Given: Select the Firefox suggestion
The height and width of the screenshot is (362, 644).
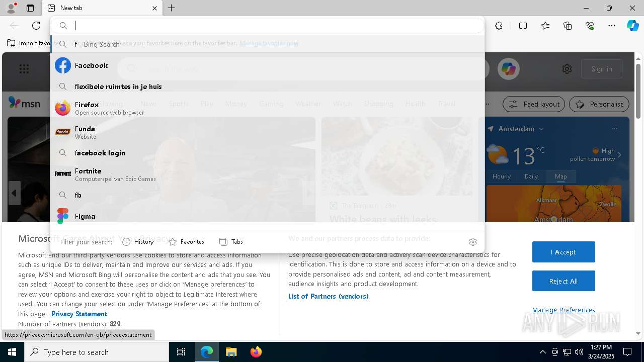Looking at the screenshot, I should click(267, 108).
